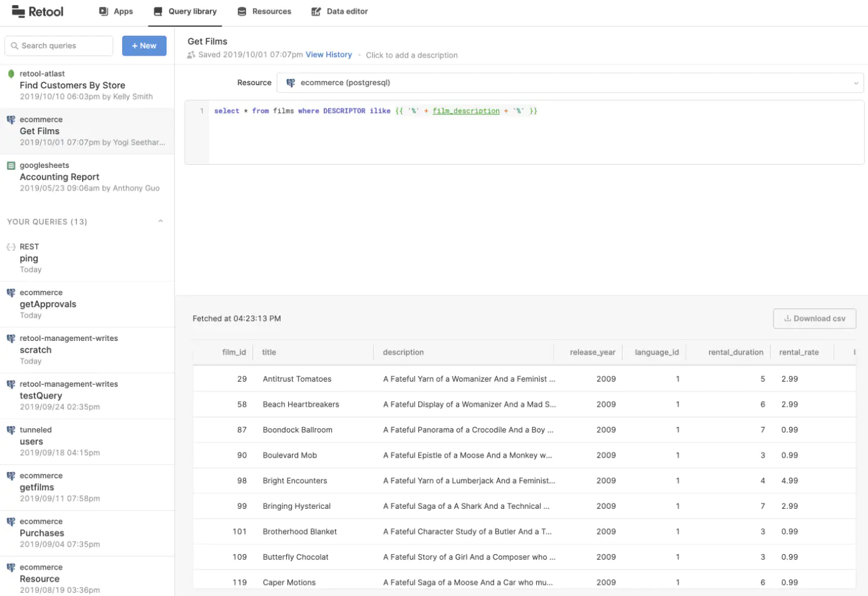Click the Fetched at 04:23:13 PM text

237,318
